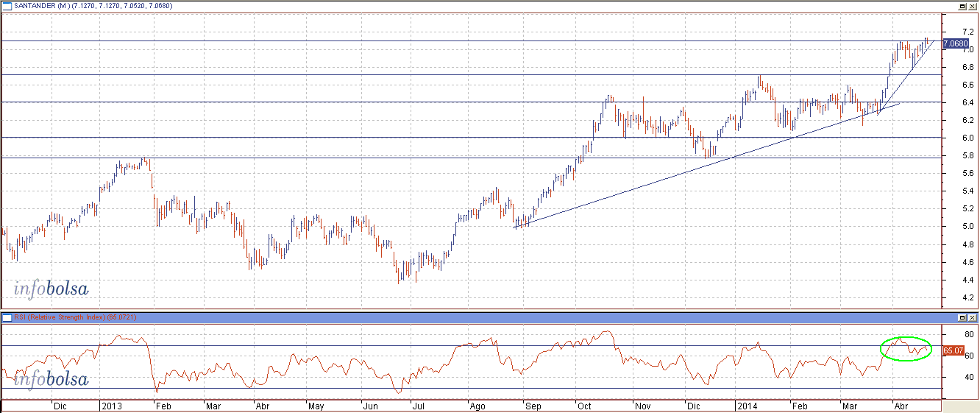Maximize the SANTANDER price chart panel
This screenshot has height=413, width=980.
(x=962, y=6)
